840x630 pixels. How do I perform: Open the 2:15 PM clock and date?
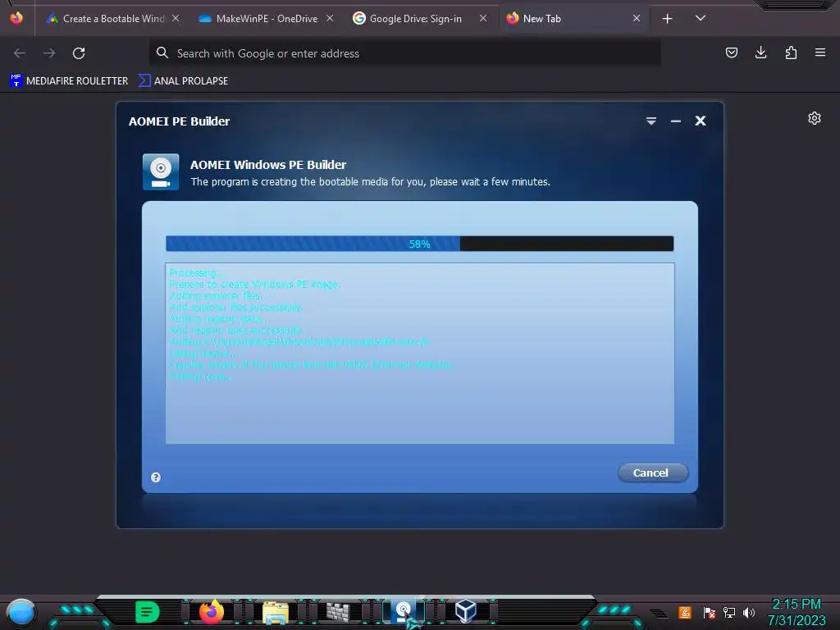[797, 612]
